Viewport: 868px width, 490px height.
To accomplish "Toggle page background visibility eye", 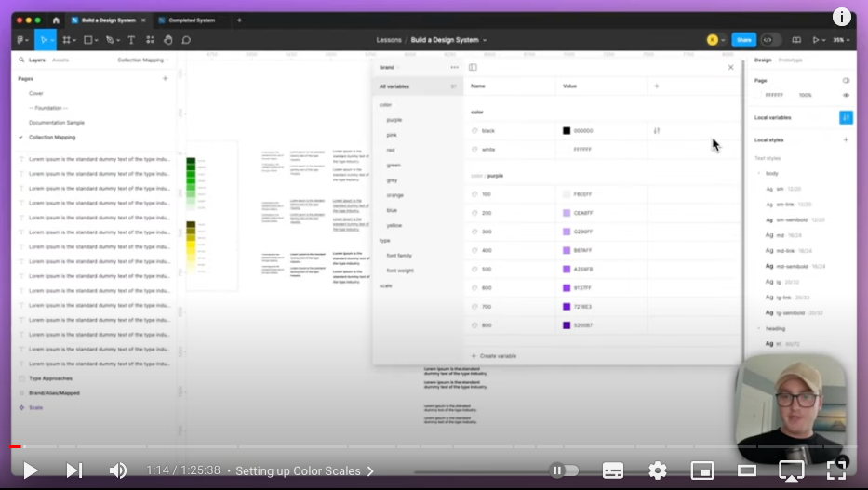I will click(x=846, y=95).
